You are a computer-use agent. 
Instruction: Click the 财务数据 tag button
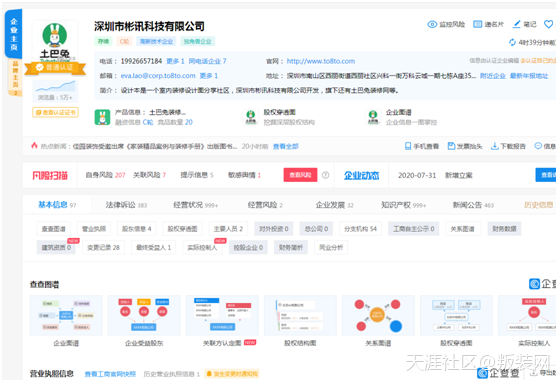504,229
